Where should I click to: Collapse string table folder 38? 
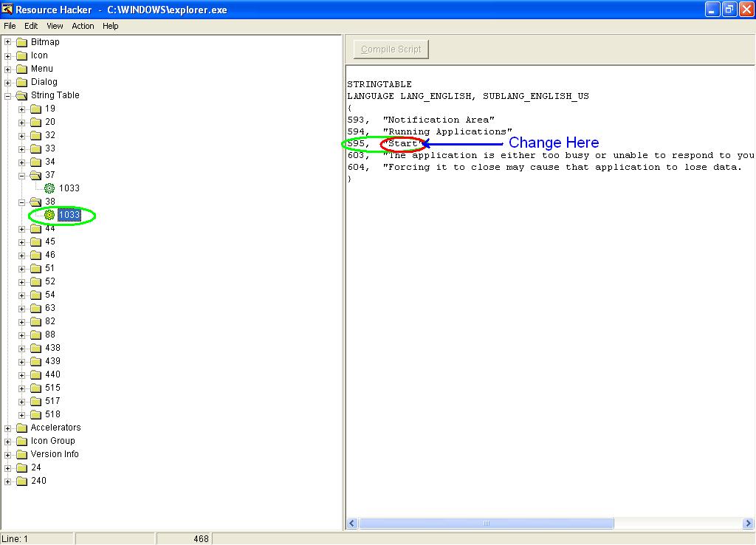21,202
